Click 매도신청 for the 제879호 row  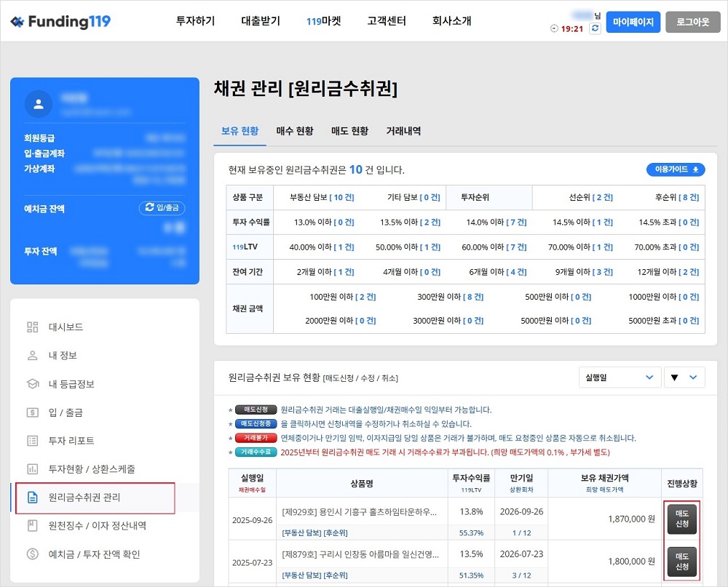pos(682,562)
